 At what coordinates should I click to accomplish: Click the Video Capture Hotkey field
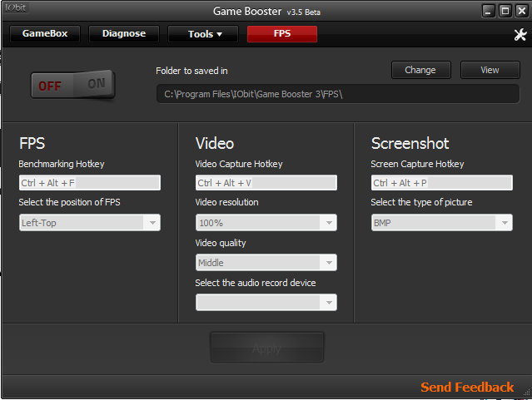click(x=266, y=183)
